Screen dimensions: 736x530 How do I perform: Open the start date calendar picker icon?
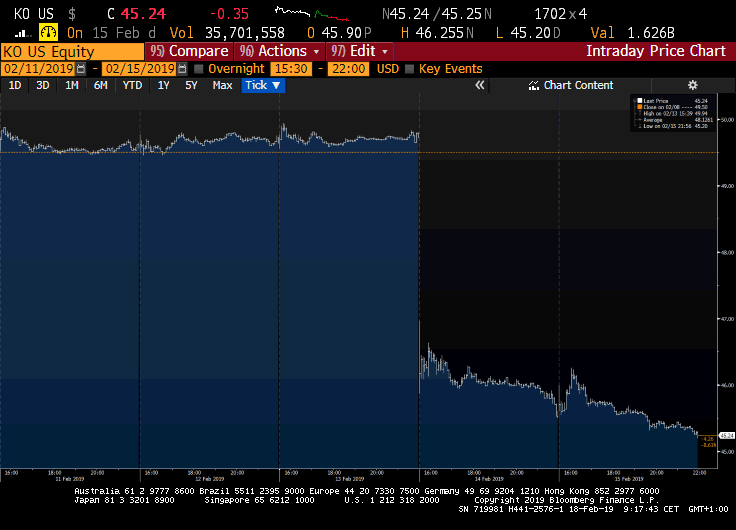[x=81, y=69]
